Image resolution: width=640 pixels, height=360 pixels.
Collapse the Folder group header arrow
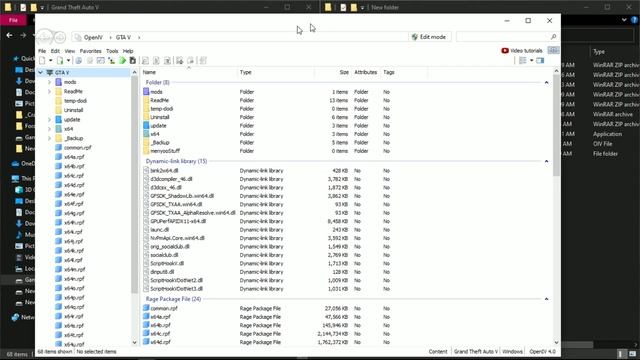(547, 82)
